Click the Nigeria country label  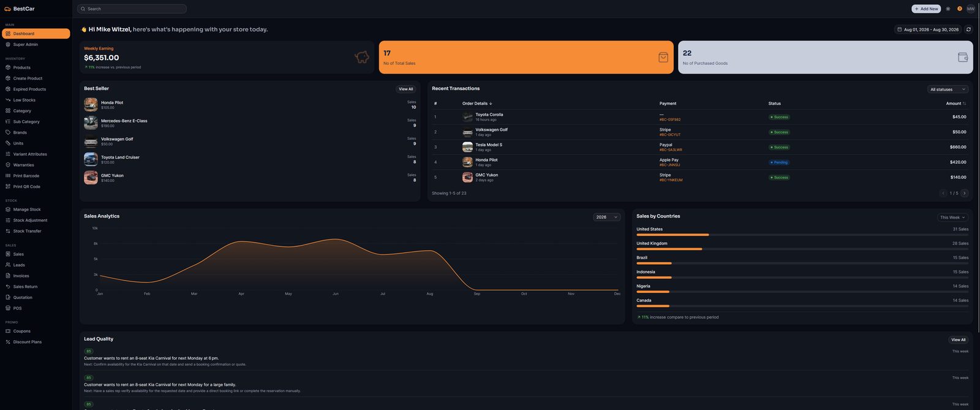tap(643, 286)
